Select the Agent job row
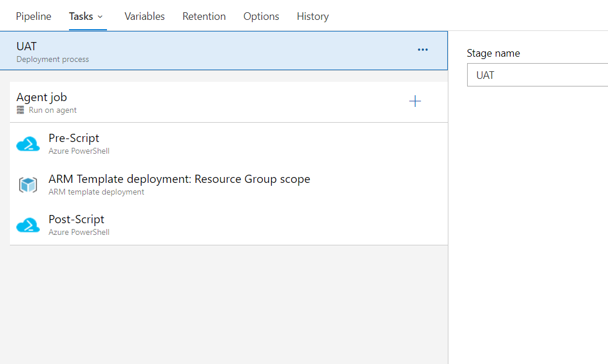This screenshot has height=364, width=608. tap(229, 102)
